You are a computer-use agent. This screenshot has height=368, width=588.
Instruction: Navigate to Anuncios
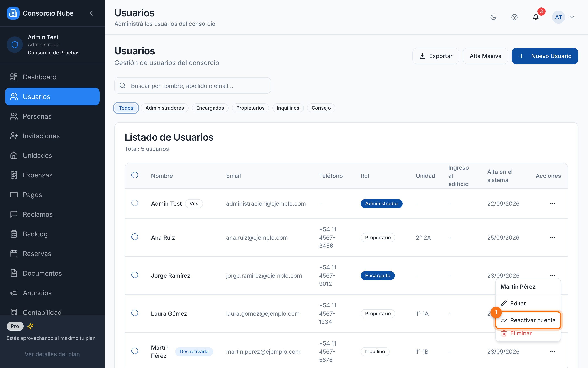pyautogui.click(x=52, y=293)
